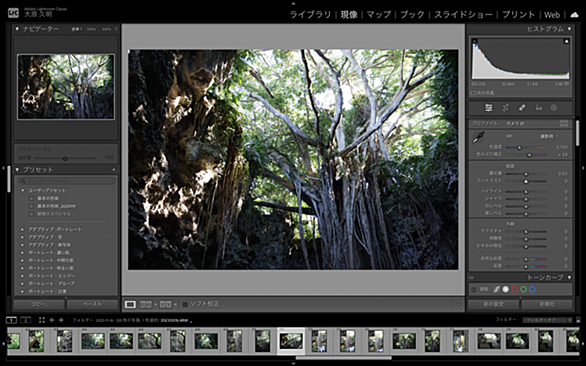
Task: Expand the アダプティブ：ポートレート preset group
Action: click(x=23, y=229)
